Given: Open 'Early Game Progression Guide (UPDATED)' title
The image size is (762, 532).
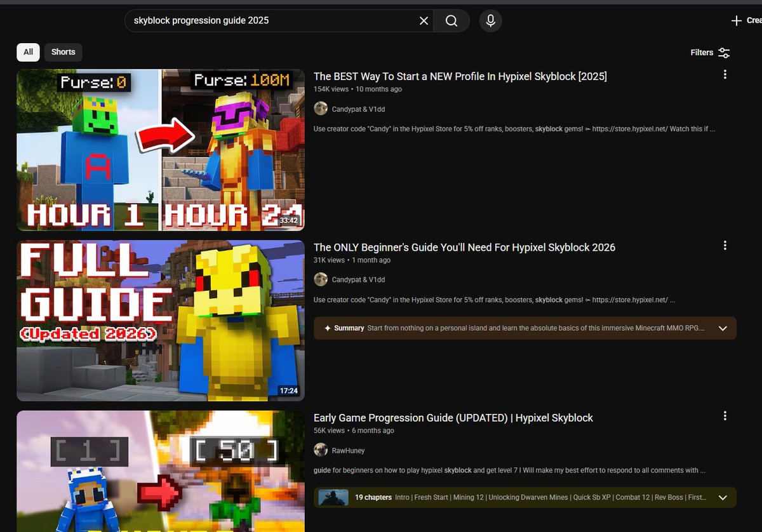Looking at the screenshot, I should point(453,418).
